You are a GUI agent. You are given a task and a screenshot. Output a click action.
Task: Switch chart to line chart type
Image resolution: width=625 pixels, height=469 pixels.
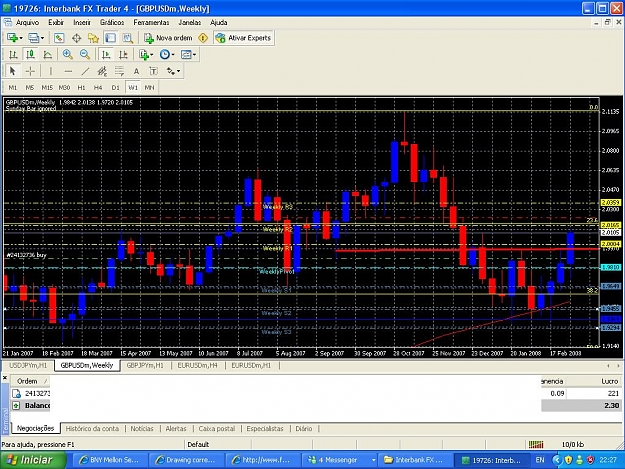coord(47,55)
